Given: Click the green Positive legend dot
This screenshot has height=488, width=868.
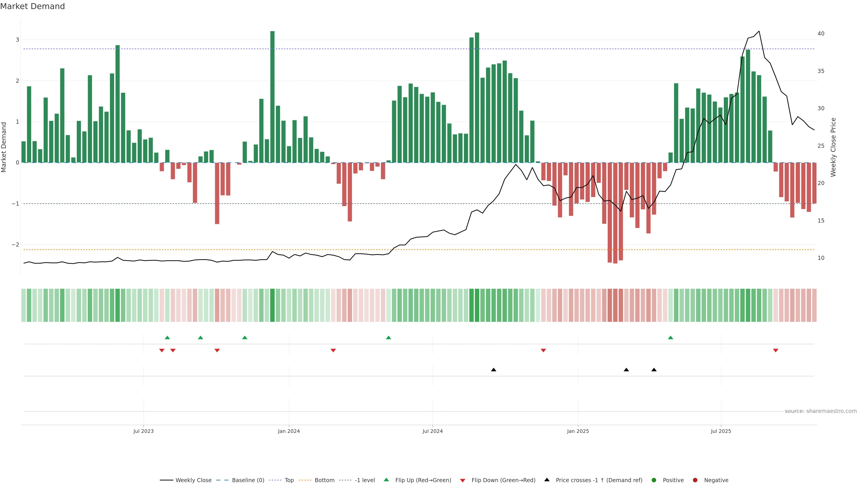Looking at the screenshot, I should click(654, 480).
